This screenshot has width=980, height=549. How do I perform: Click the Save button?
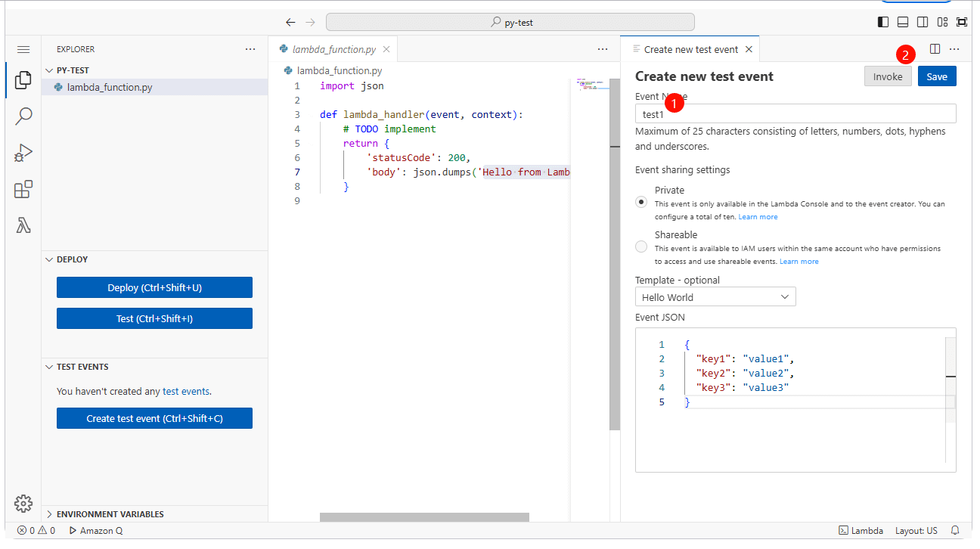pyautogui.click(x=936, y=76)
